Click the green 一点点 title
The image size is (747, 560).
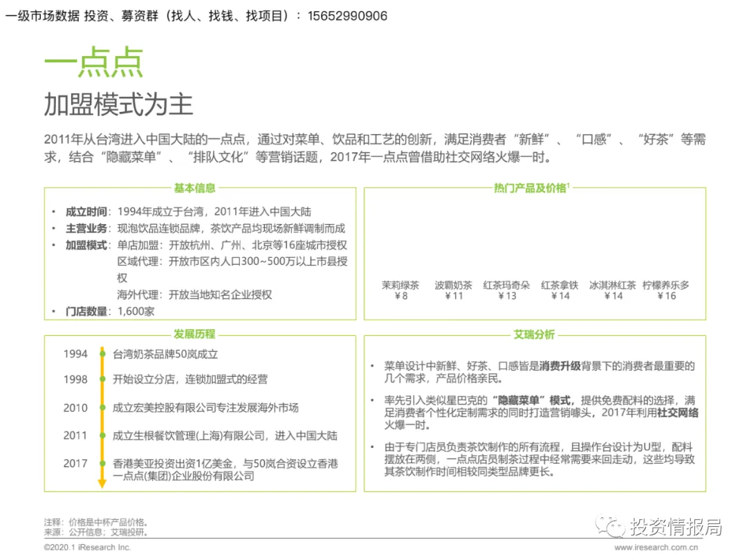(93, 62)
